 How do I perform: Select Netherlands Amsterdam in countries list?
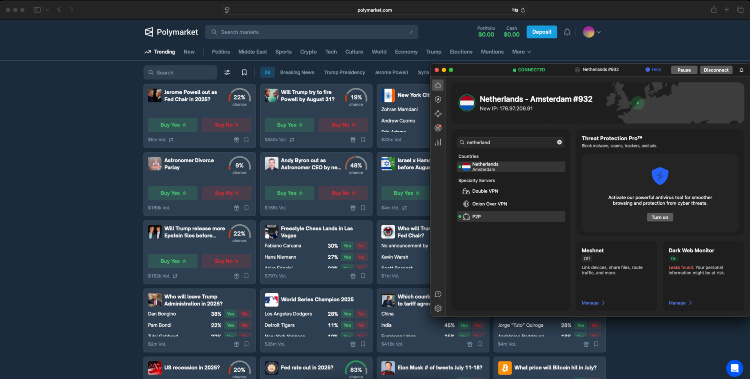511,167
